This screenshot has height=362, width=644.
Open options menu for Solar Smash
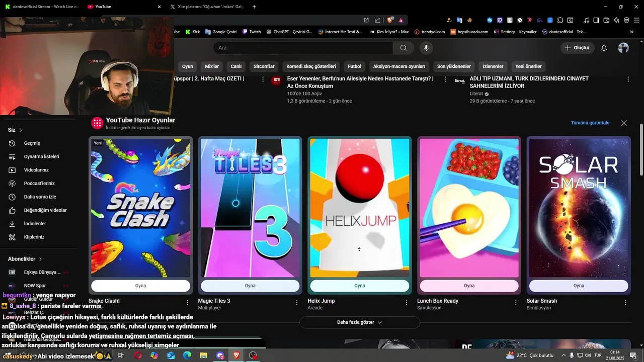[625, 303]
